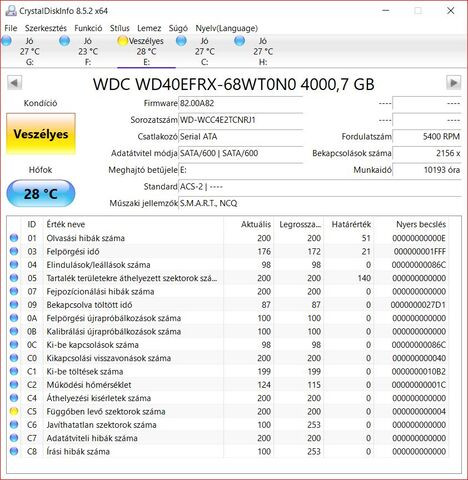Click the SATA/600 transfer mode field
This screenshot has height=480, width=468.
coord(241,153)
